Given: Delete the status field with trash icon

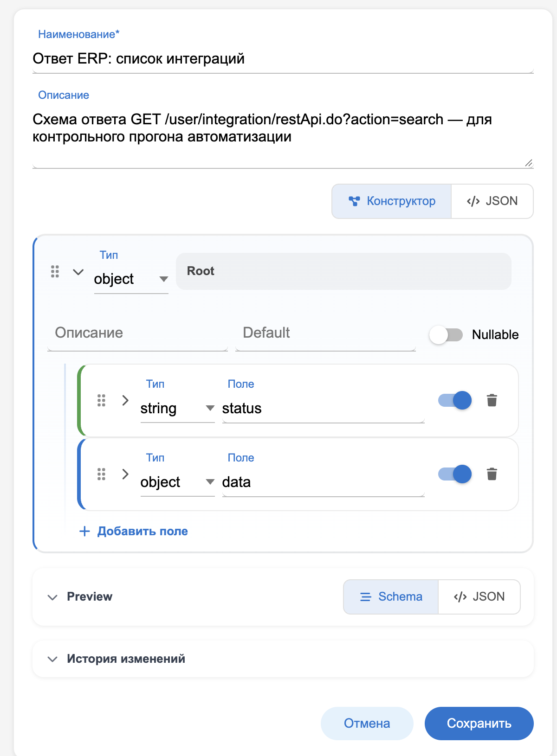Looking at the screenshot, I should (x=492, y=400).
